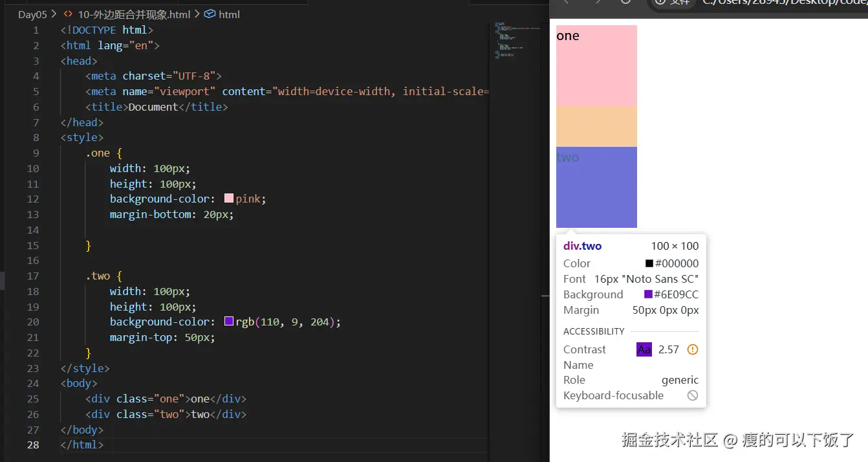Viewport: 868px width, 462px height.
Task: Open the html symbol breadcrumb
Action: [229, 14]
